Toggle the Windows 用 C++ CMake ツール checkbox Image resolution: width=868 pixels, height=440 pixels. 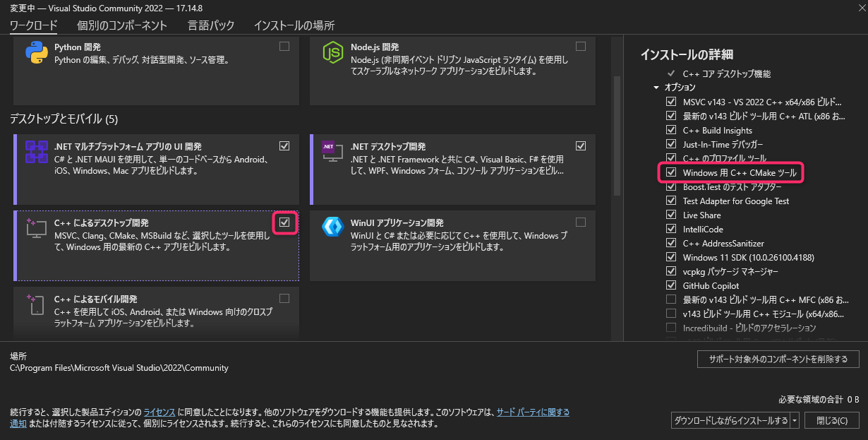(671, 172)
